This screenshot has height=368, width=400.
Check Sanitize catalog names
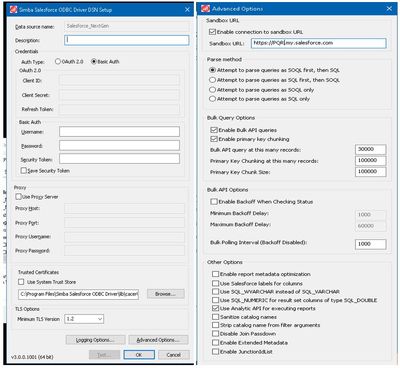(x=215, y=317)
